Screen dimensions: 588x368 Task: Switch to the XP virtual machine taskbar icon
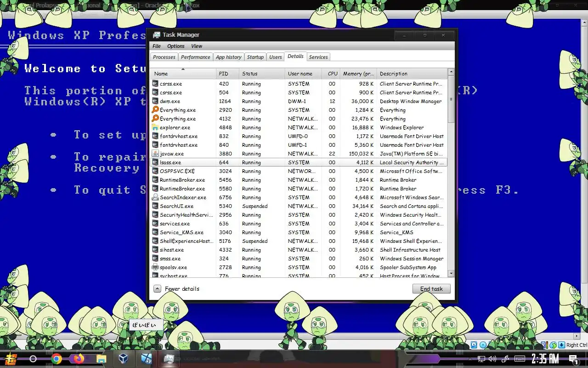pos(146,359)
